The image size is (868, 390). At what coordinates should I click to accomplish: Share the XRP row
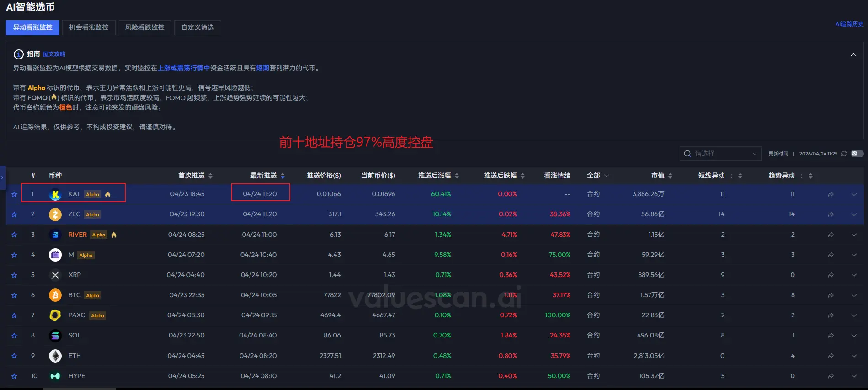[x=831, y=275]
